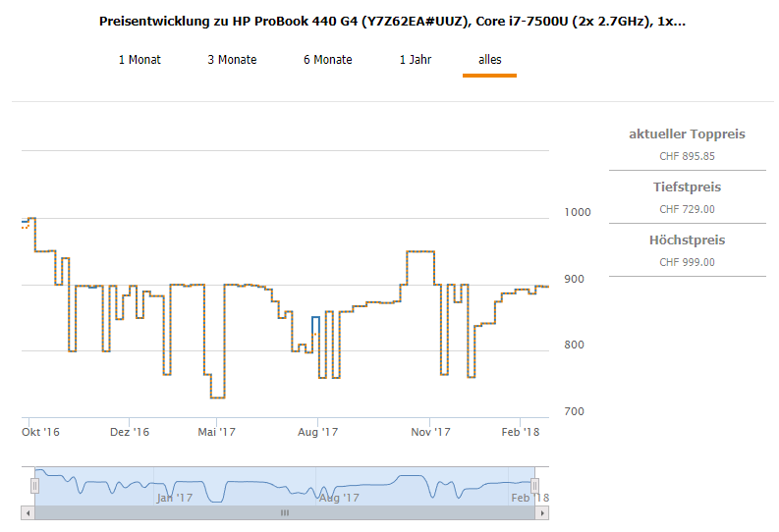Viewport: 779px width, 532px height.
Task: Click the active "alles" range tab
Action: (x=489, y=60)
